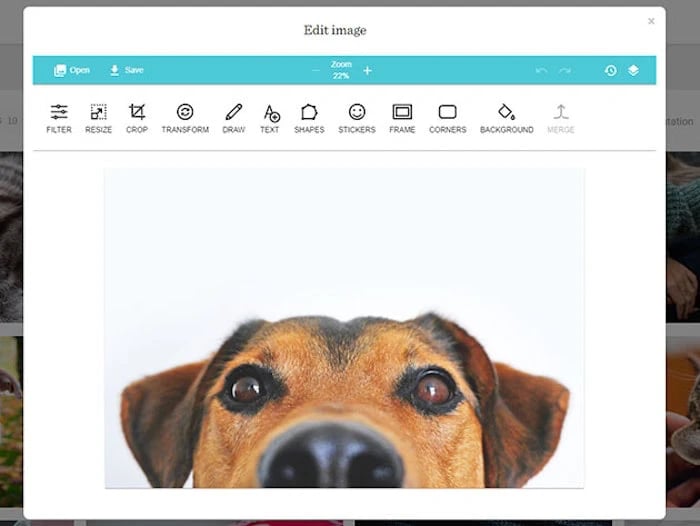Click the Open image button
Screen dimensions: 700x526
(72, 70)
